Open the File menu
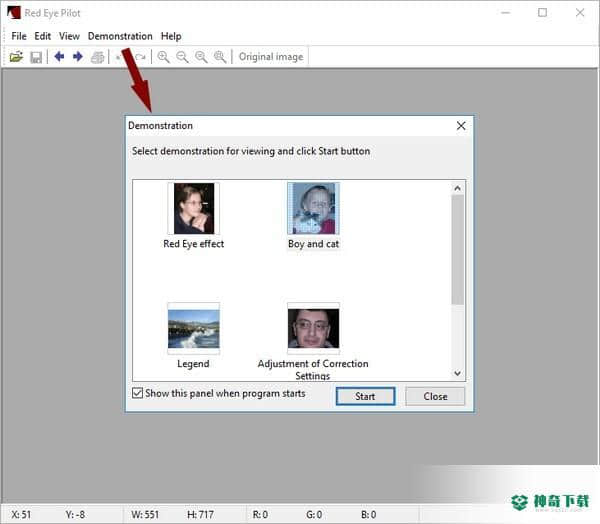 click(19, 36)
